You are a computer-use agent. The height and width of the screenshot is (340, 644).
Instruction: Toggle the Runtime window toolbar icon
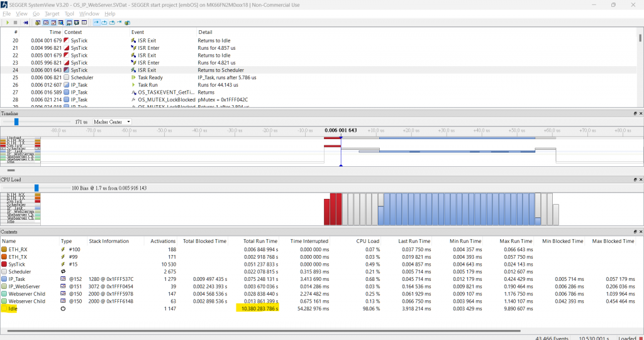(61, 23)
